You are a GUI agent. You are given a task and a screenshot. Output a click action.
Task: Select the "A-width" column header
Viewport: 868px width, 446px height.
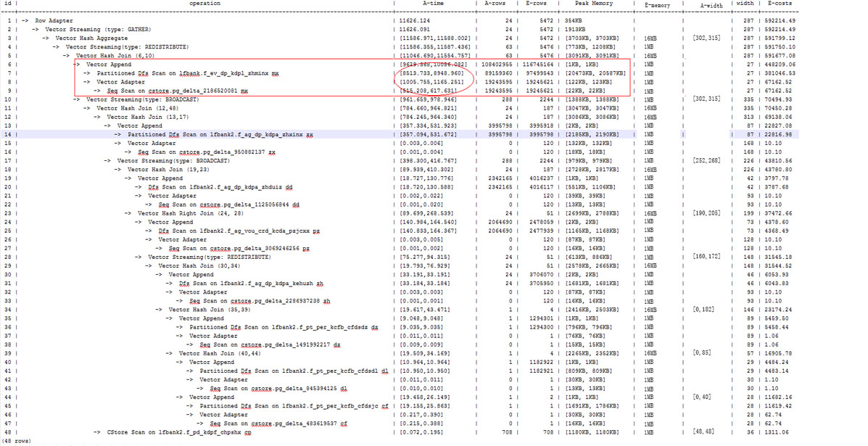pyautogui.click(x=711, y=5)
